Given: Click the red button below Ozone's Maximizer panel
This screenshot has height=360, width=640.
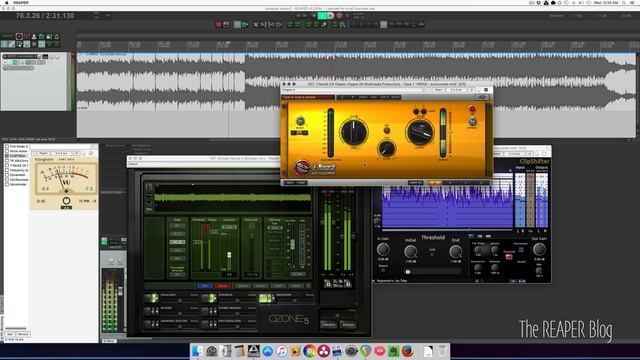Looking at the screenshot, I should coord(222,285).
